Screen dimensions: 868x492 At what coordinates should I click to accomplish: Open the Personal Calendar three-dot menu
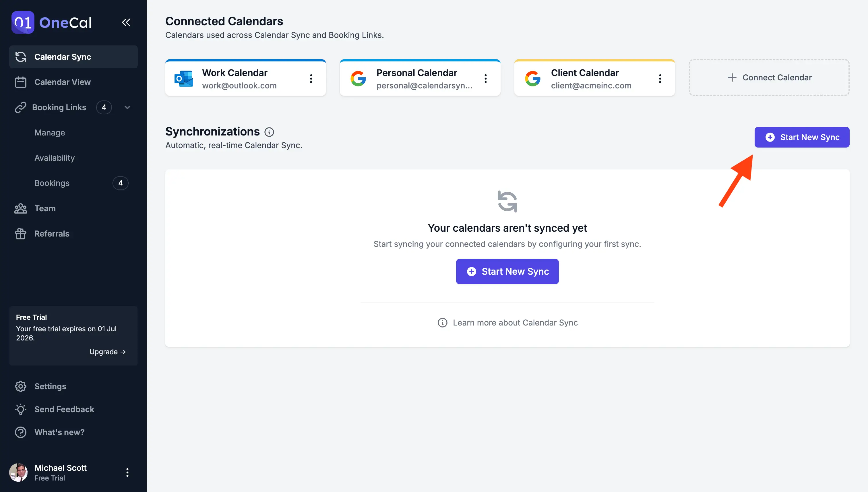pyautogui.click(x=486, y=78)
